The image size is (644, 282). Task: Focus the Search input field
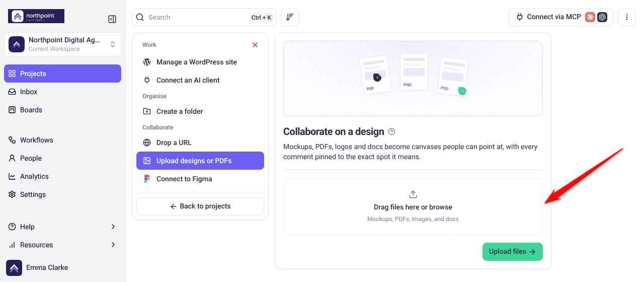coord(204,17)
